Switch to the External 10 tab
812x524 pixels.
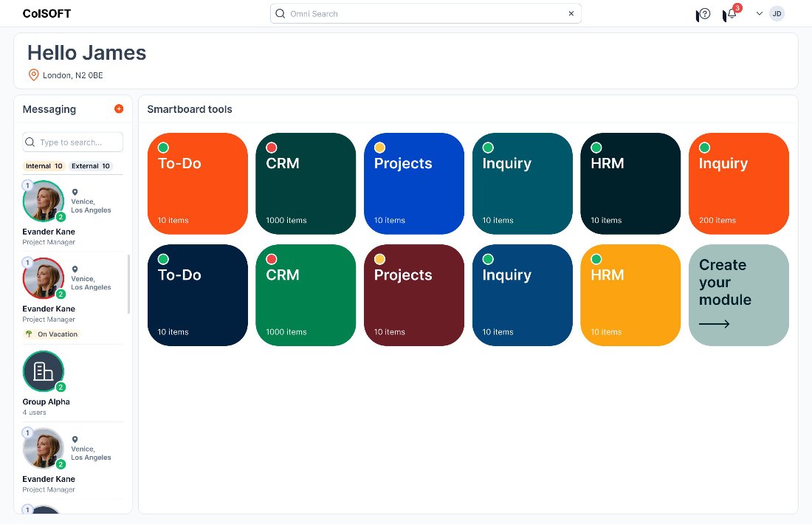click(x=91, y=166)
